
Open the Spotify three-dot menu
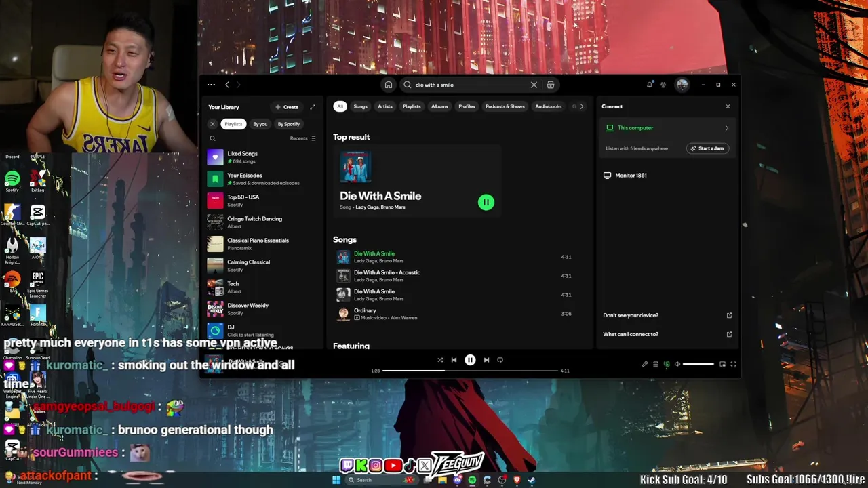[x=211, y=85]
